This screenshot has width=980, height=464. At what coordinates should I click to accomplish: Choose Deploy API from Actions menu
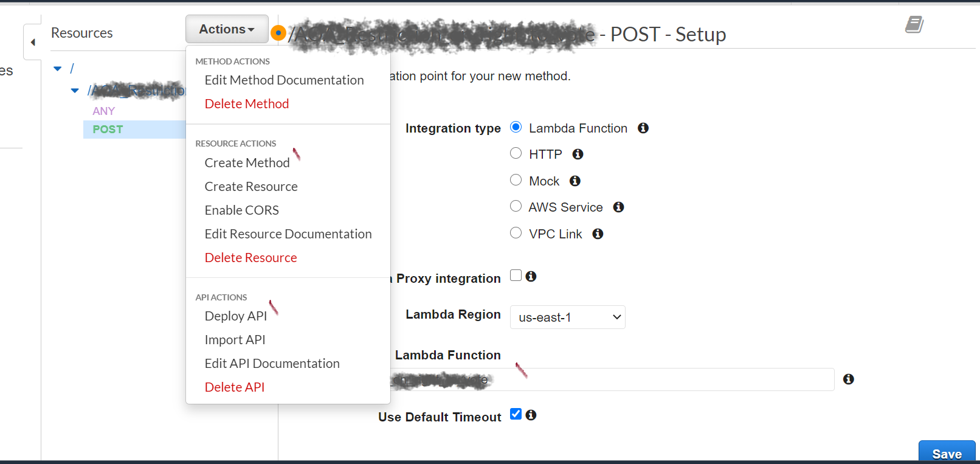236,316
